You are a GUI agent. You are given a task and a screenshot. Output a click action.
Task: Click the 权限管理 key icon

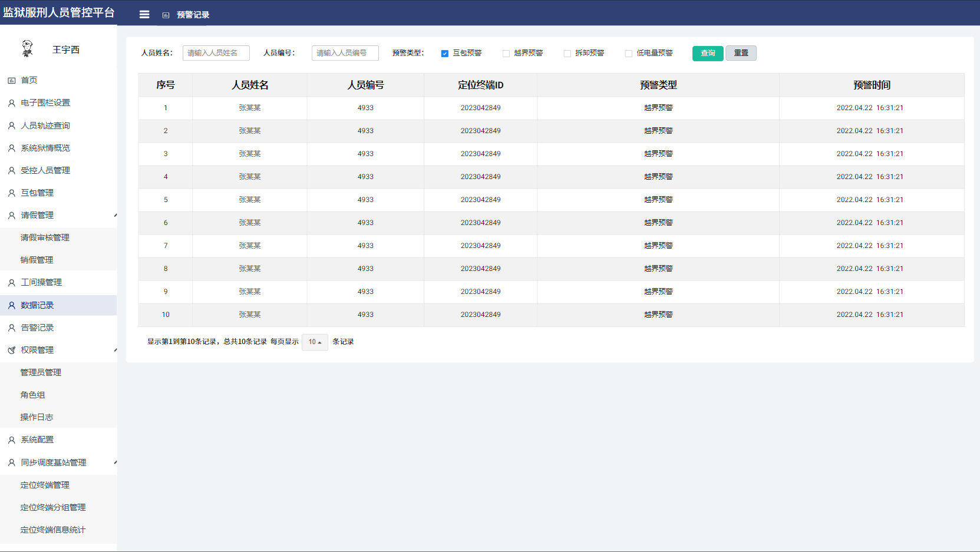coord(11,350)
